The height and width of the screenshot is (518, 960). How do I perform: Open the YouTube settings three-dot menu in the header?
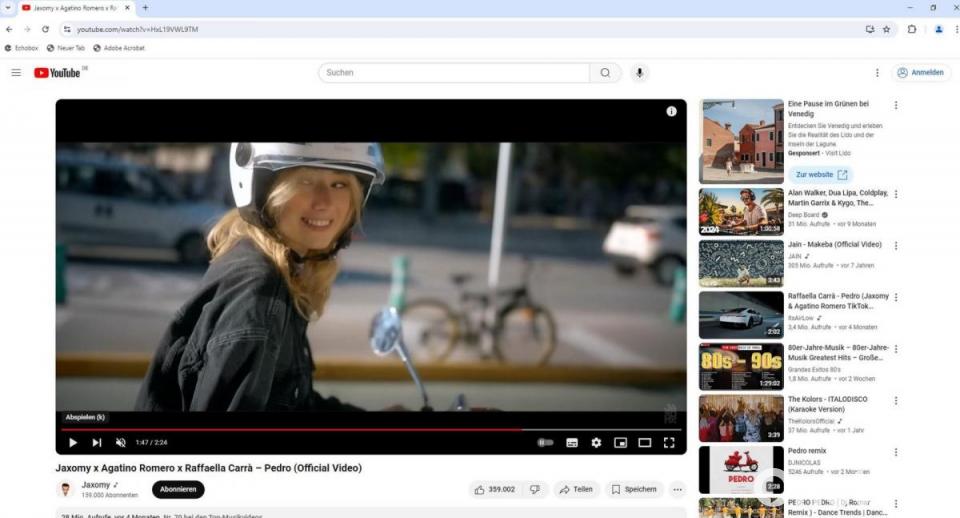point(877,73)
